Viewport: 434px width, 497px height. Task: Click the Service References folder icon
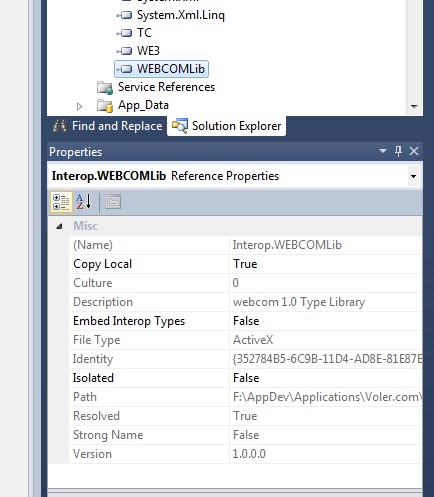click(x=105, y=87)
